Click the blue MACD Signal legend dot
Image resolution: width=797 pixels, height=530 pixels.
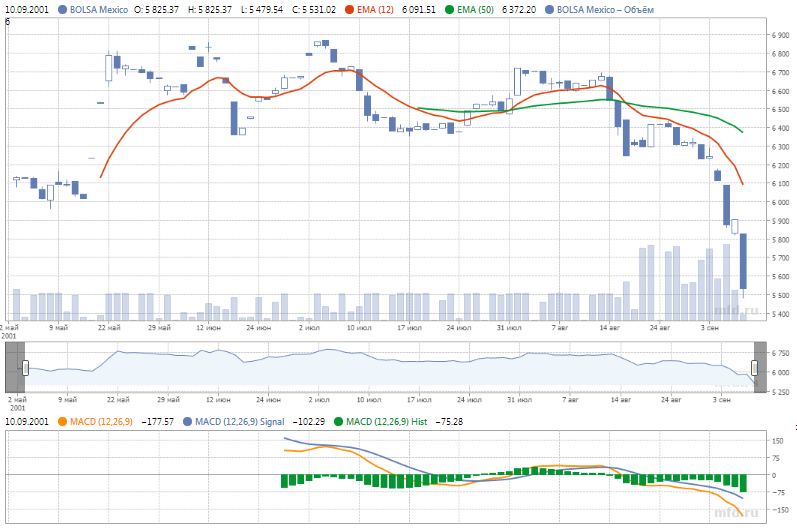point(188,422)
